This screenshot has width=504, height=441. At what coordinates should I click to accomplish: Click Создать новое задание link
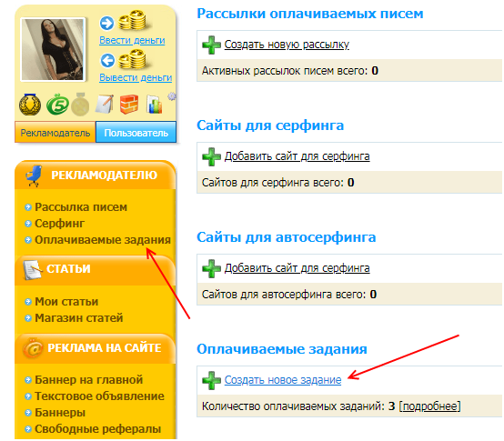pyautogui.click(x=283, y=380)
